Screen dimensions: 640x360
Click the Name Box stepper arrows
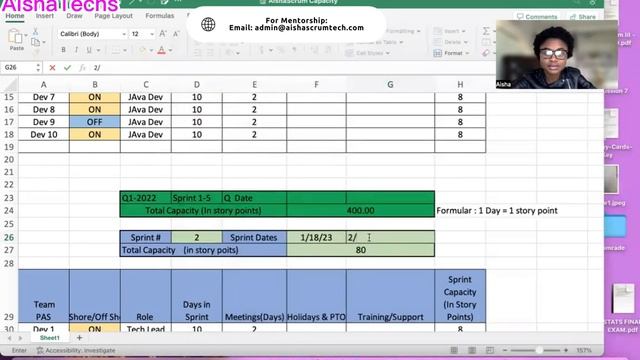coord(38,67)
